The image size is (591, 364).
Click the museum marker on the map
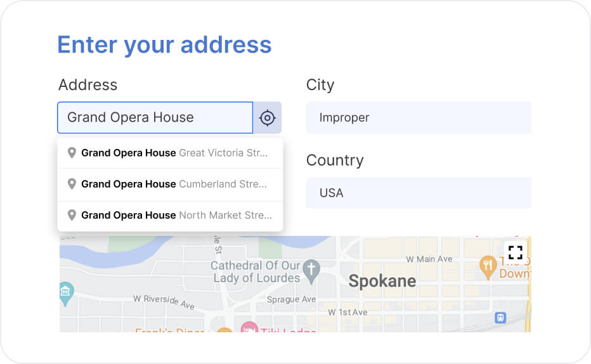(x=66, y=292)
